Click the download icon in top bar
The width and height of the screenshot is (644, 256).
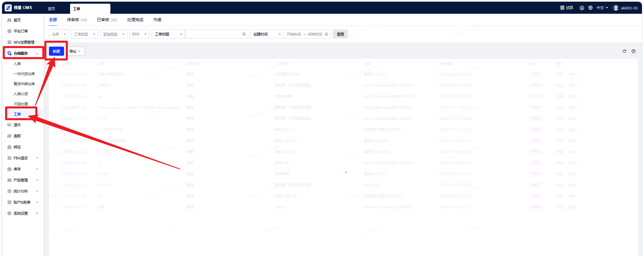(x=582, y=8)
